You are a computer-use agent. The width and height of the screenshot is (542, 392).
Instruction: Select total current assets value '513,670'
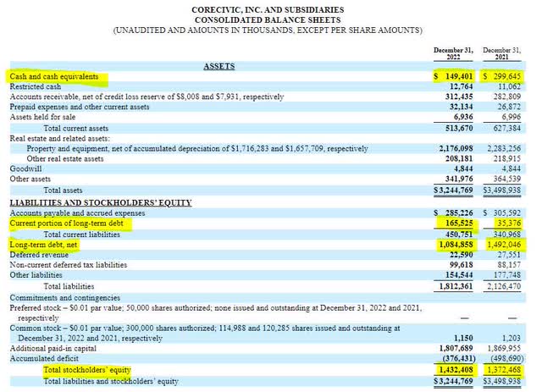click(x=459, y=128)
